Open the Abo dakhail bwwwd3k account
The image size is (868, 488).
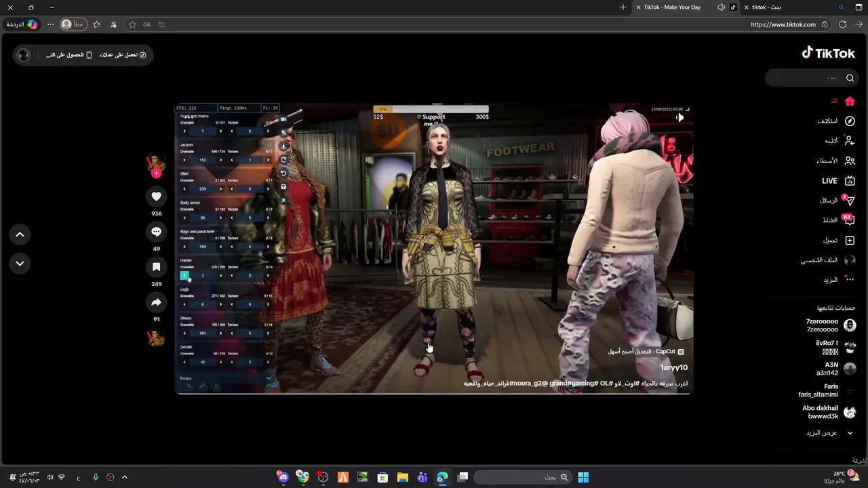(x=829, y=412)
